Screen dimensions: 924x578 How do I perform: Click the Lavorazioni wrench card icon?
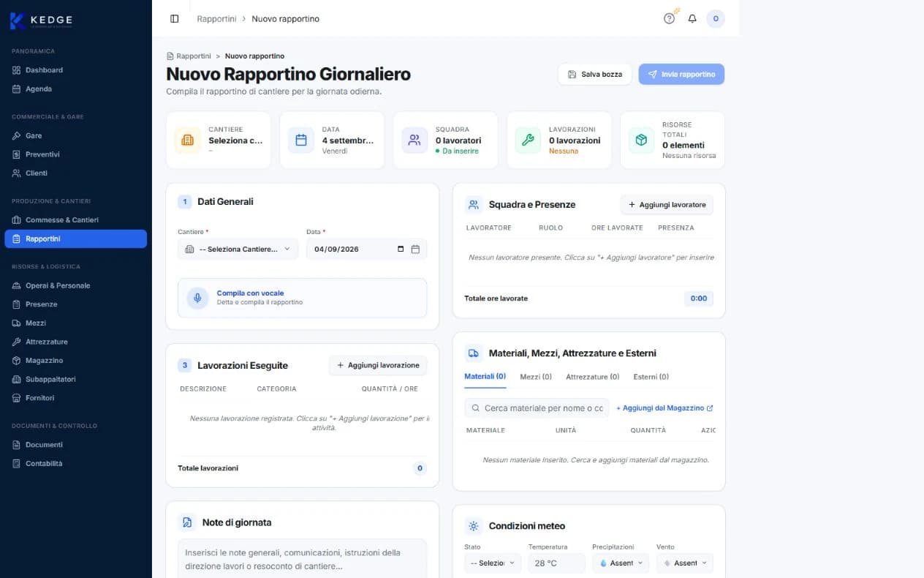(x=528, y=140)
